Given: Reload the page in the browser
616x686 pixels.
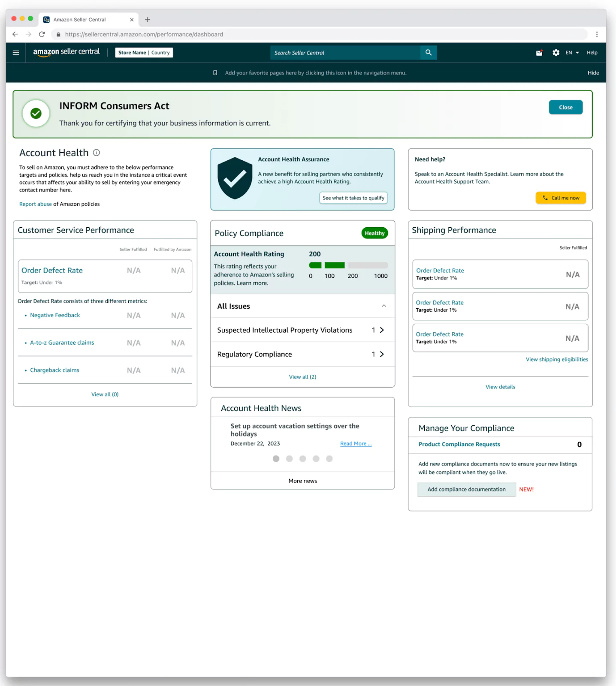Looking at the screenshot, I should pyautogui.click(x=42, y=34).
